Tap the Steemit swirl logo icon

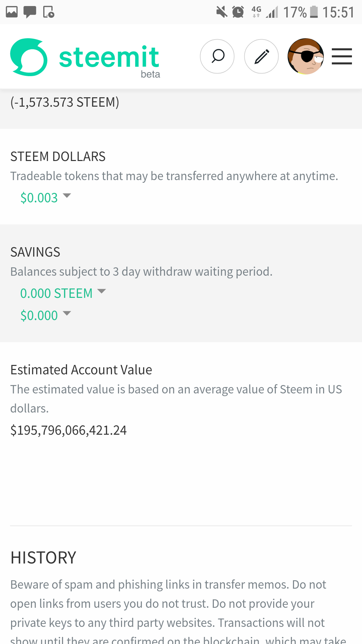(x=29, y=57)
